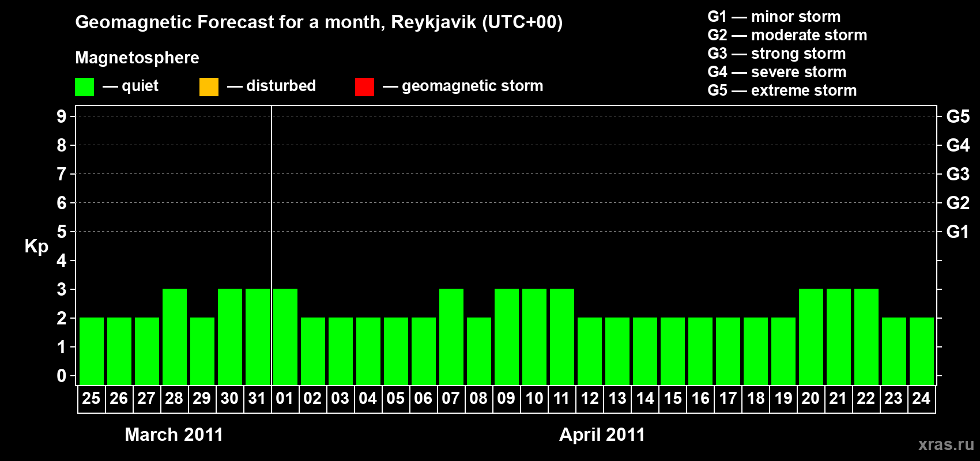This screenshot has width=980, height=461.
Task: Click the orange disturbed legend swatch
Action: [x=209, y=87]
